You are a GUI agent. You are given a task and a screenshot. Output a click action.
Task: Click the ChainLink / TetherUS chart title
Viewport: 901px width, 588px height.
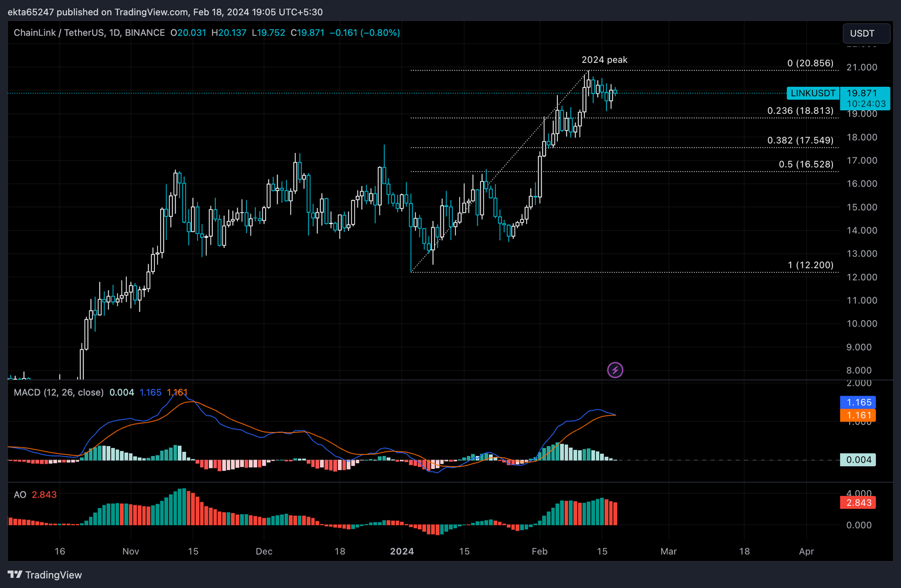(x=89, y=33)
